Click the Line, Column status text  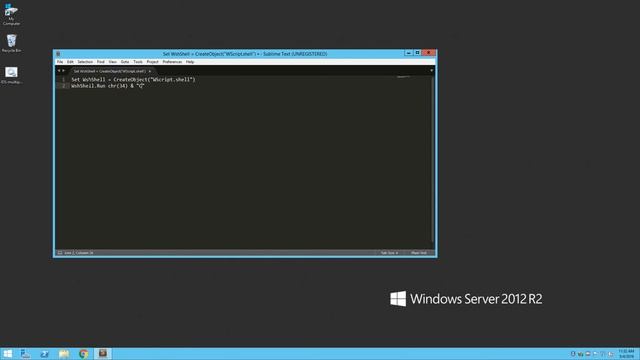(x=79, y=253)
